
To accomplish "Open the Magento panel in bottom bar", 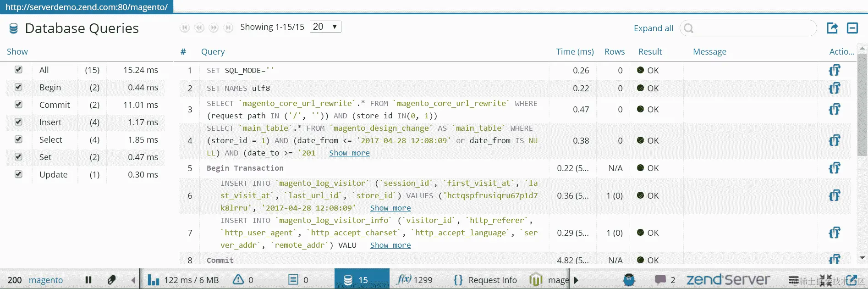I will tap(549, 280).
